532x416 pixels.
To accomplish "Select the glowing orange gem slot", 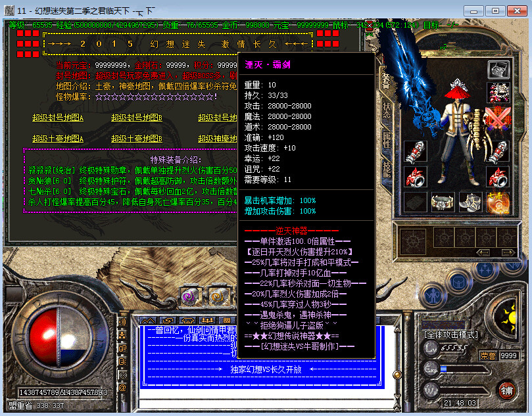I will 498,202.
